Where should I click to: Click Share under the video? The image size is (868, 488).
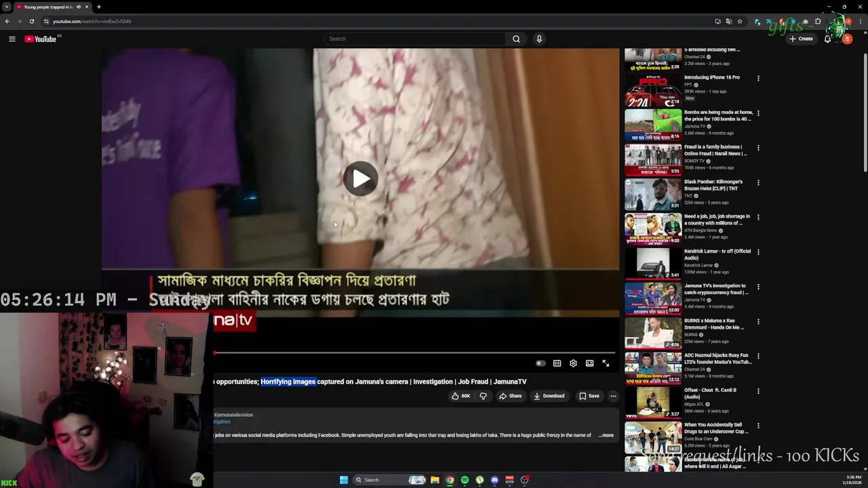[510, 396]
